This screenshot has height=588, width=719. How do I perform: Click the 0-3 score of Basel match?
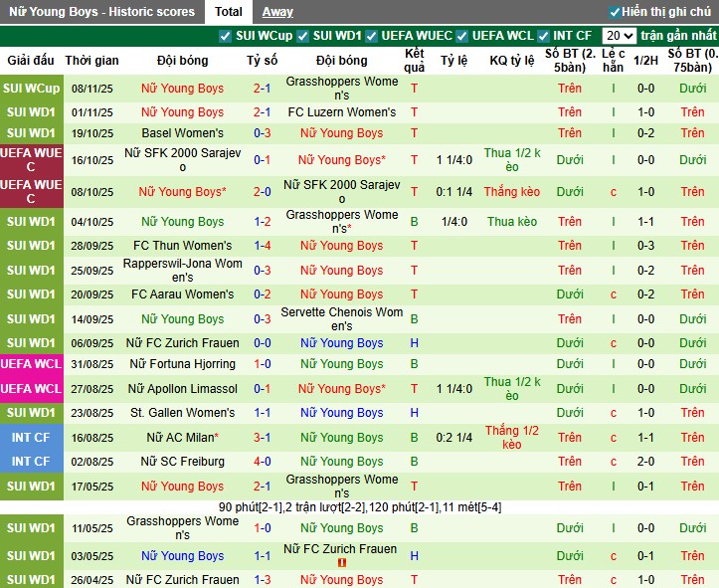point(263,133)
